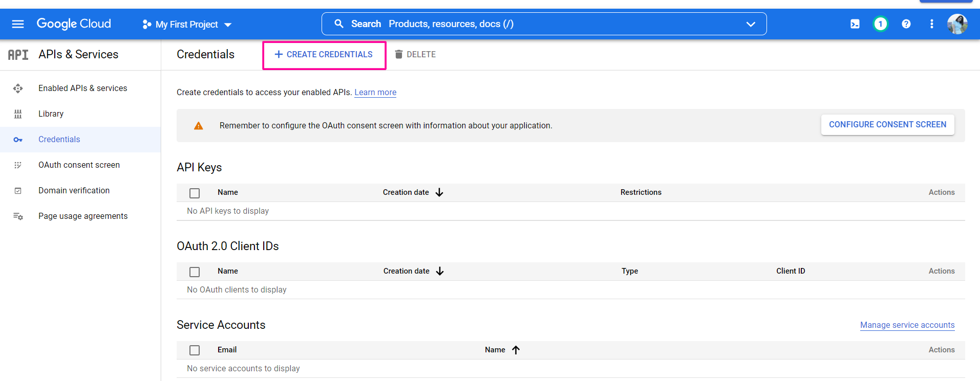Click CONFIGURE CONSENT SCREEN button
This screenshot has height=381, width=980.
click(x=887, y=125)
